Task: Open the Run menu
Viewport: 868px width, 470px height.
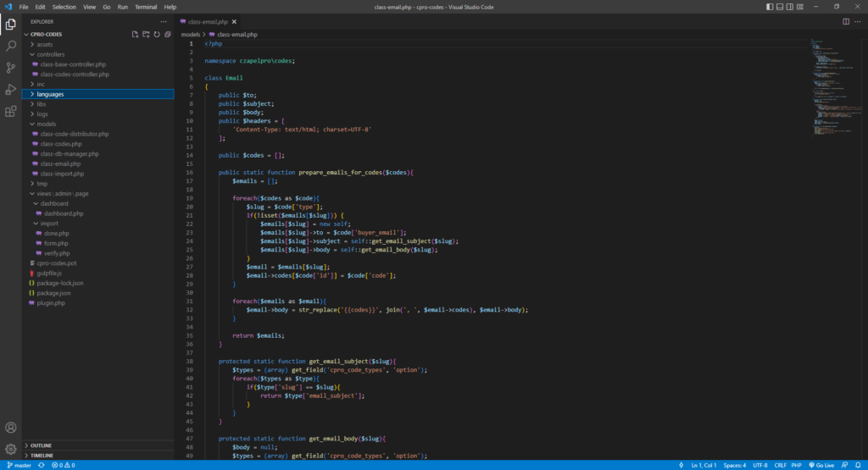Action: tap(122, 7)
